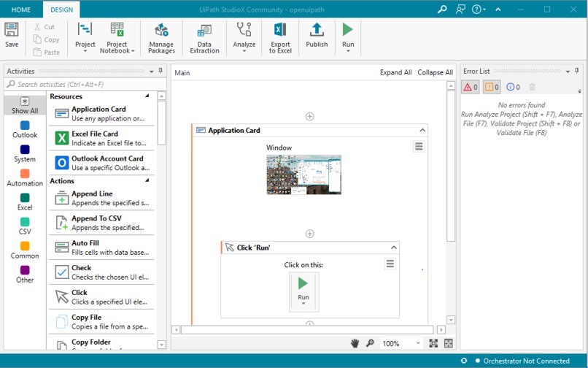Viewport: 588px width, 368px height.
Task: Collapse the Application Card
Action: (422, 130)
